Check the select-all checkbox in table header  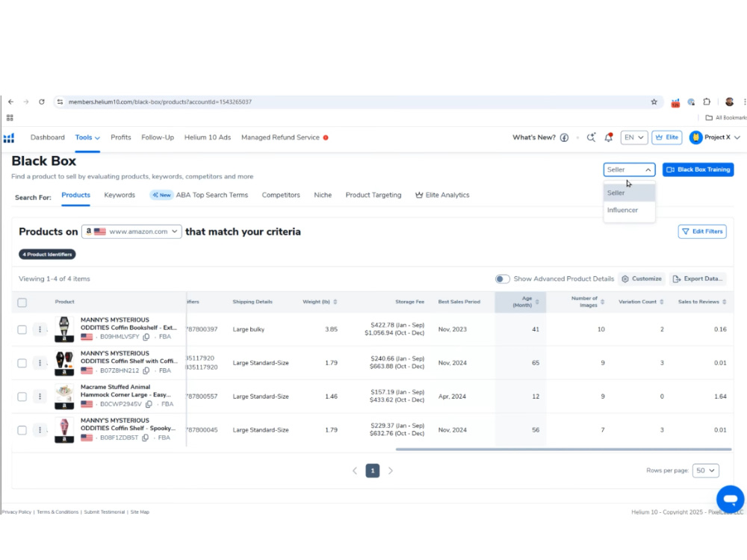tap(22, 302)
